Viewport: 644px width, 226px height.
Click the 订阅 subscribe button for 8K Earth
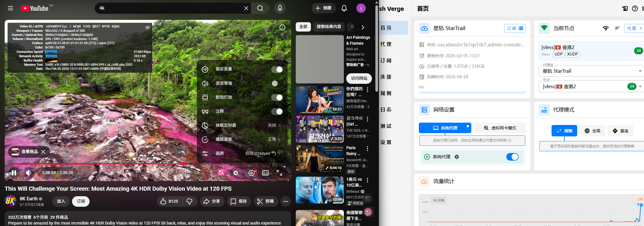(81, 201)
